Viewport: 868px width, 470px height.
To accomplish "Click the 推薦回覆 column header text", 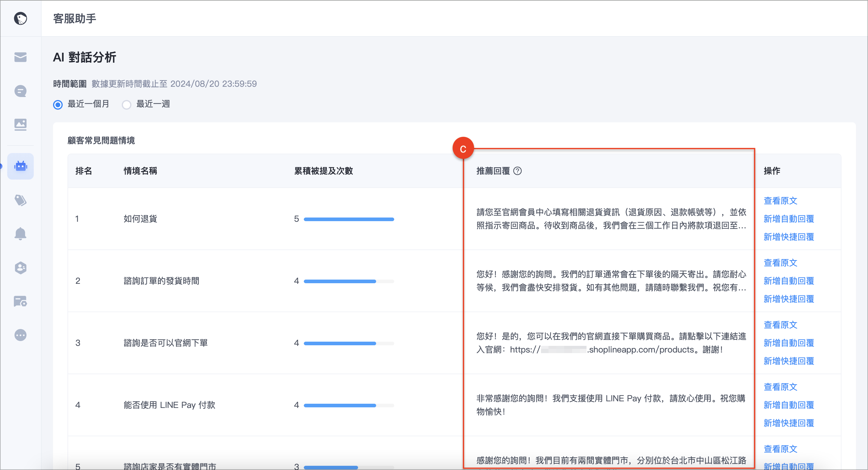I will pyautogui.click(x=493, y=171).
